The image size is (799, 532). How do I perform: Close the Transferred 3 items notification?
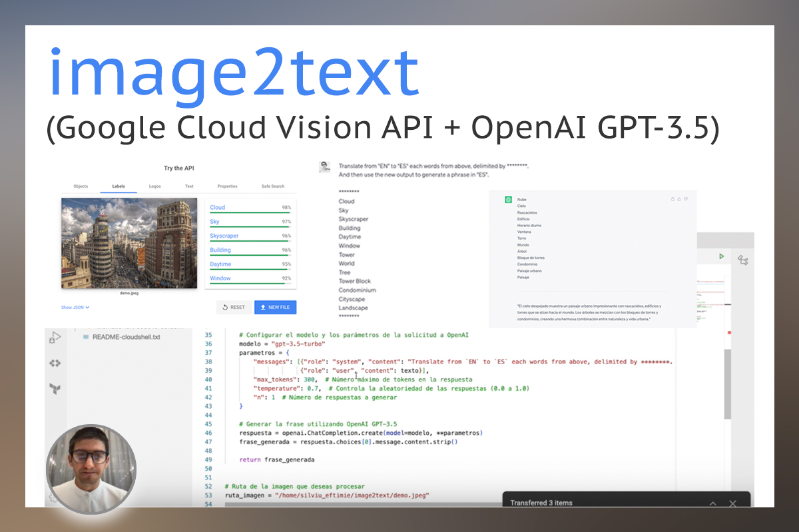pyautogui.click(x=733, y=503)
